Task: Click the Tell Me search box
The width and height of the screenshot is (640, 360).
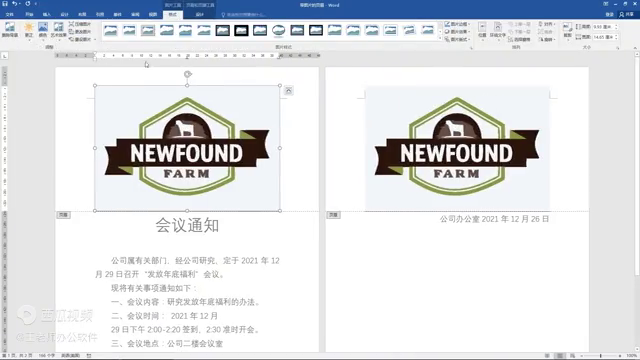Action: click(244, 15)
